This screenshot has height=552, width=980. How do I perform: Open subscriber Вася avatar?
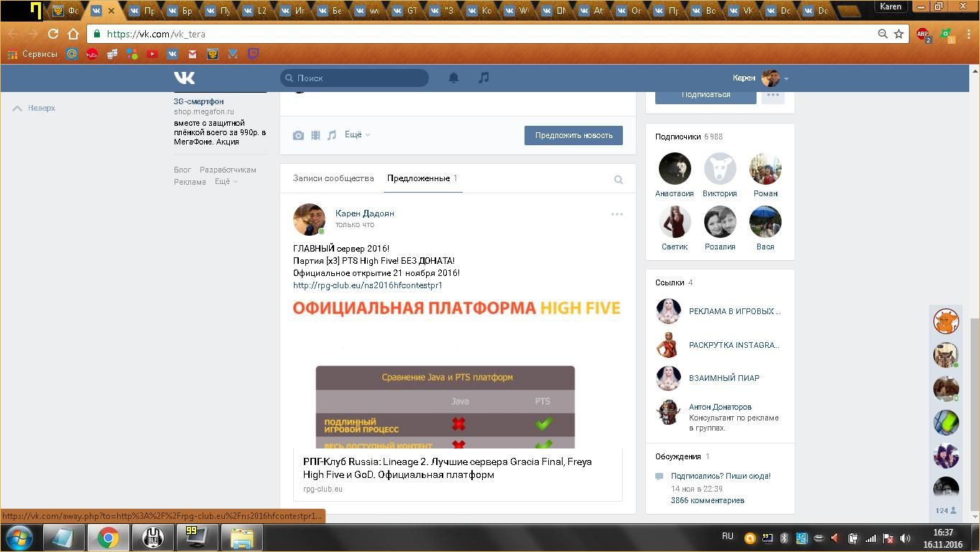click(x=765, y=222)
